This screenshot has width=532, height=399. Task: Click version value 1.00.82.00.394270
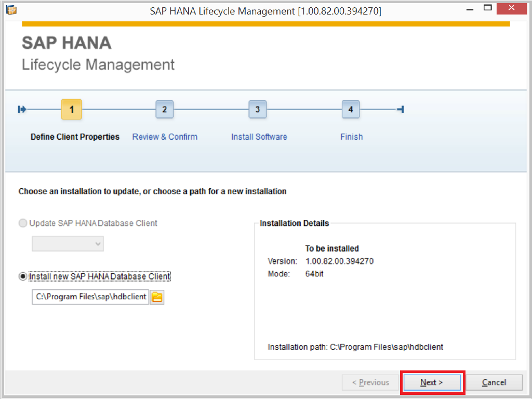[x=339, y=261]
